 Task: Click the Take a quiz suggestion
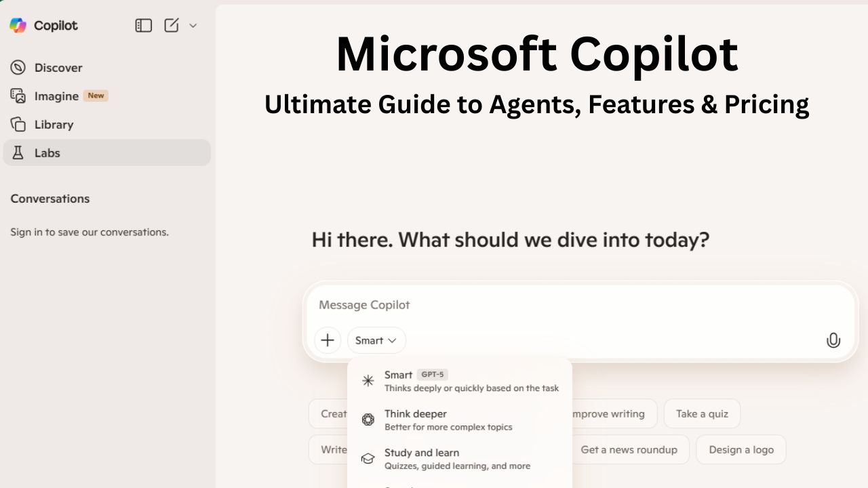(x=702, y=413)
